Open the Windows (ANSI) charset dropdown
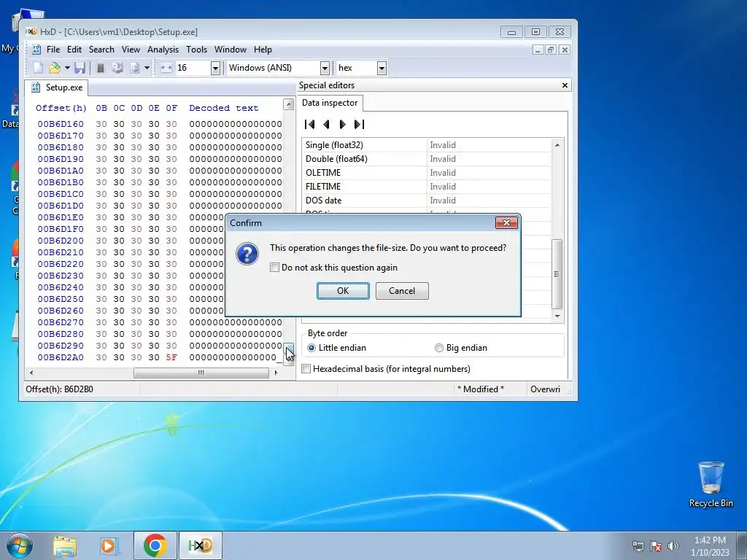Screen dimensions: 747x560 tap(325, 68)
